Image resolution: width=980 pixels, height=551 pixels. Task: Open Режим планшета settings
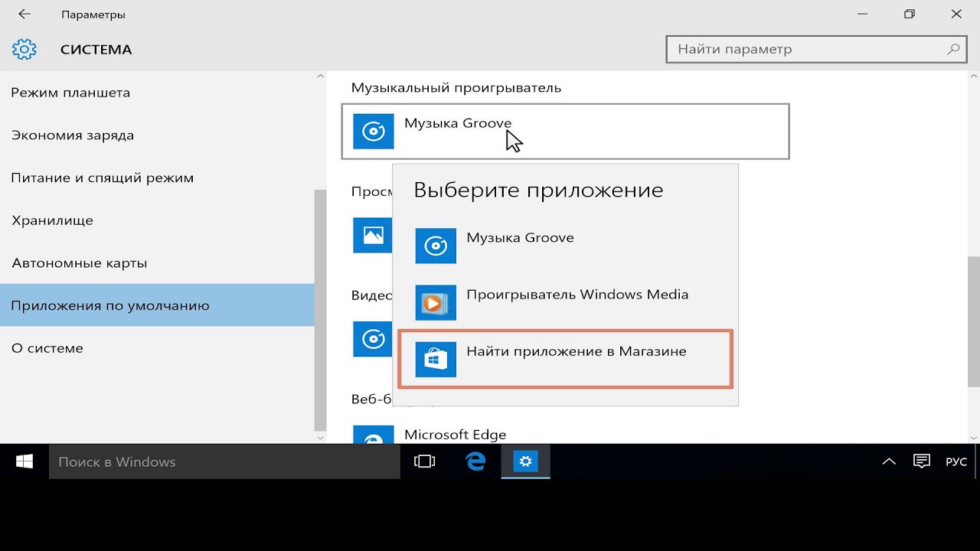pos(157,93)
